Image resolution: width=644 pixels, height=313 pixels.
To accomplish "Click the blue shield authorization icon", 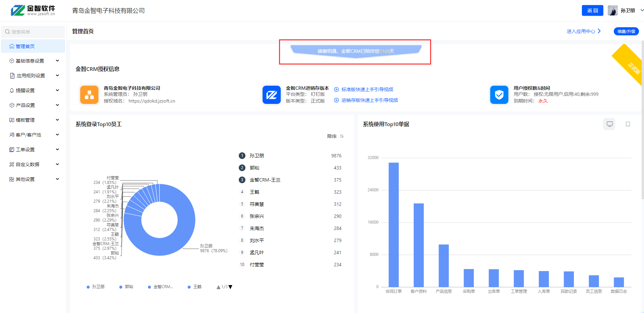I will pos(499,95).
